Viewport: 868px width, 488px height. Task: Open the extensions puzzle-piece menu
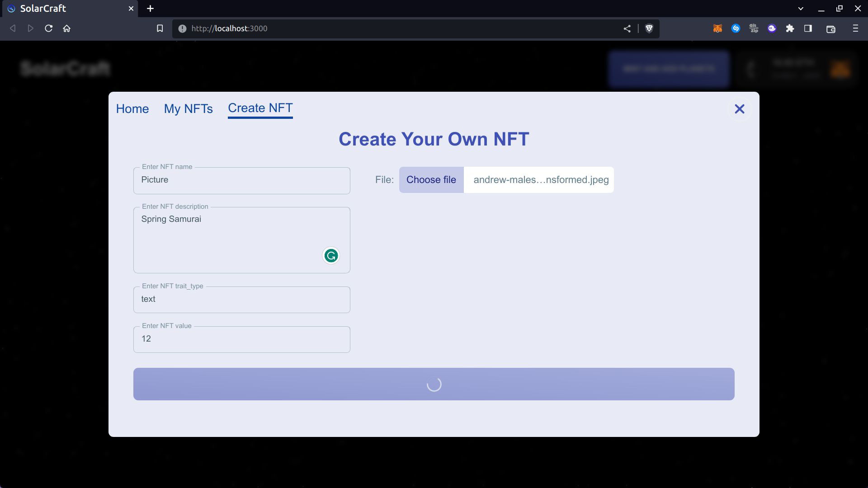790,28
